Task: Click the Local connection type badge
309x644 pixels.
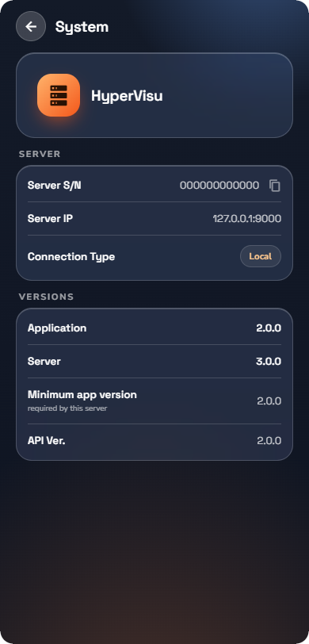Action: point(261,256)
